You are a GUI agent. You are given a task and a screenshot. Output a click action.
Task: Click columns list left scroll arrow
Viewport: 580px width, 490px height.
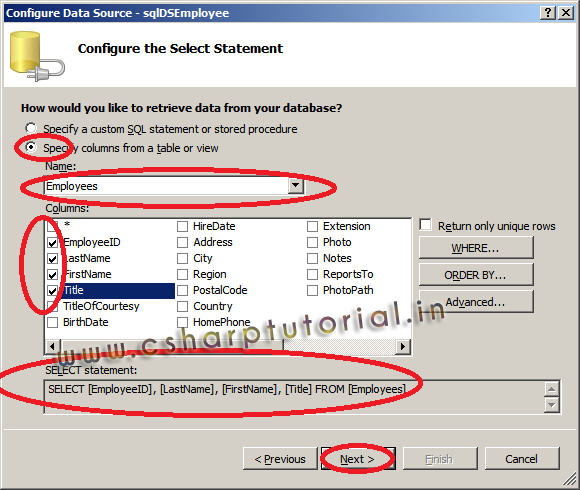click(x=52, y=347)
